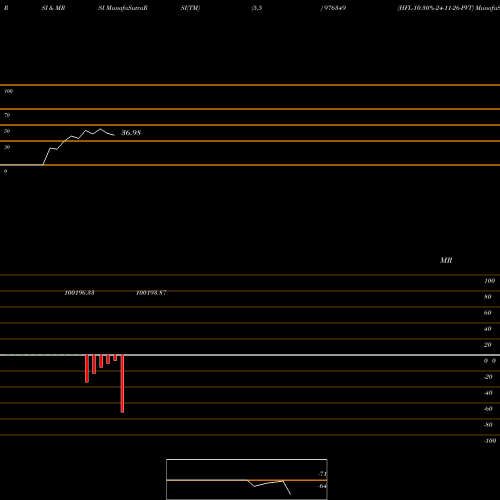This screenshot has width=500, height=500.
Task: Click the '-71' label in mini chart
Action: [322, 474]
